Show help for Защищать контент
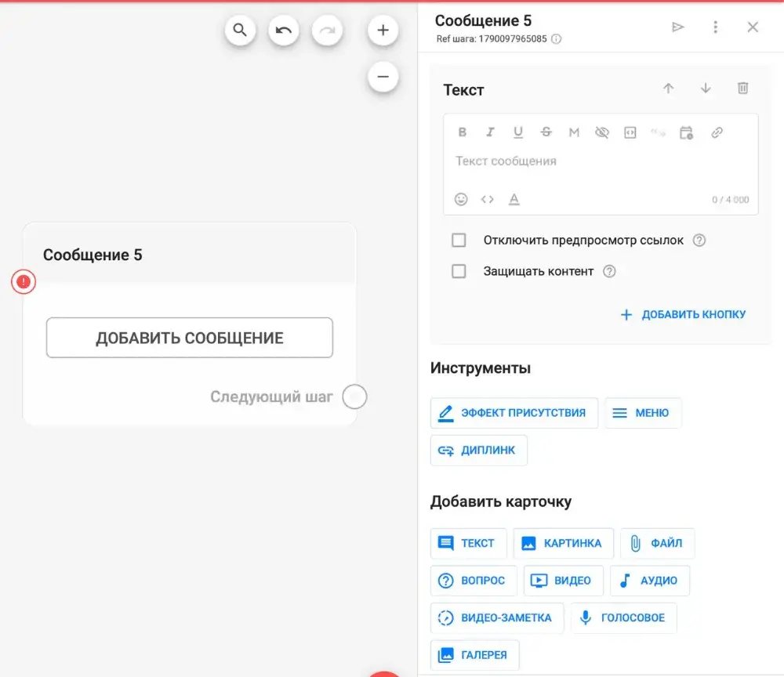The image size is (784, 677). click(x=609, y=271)
